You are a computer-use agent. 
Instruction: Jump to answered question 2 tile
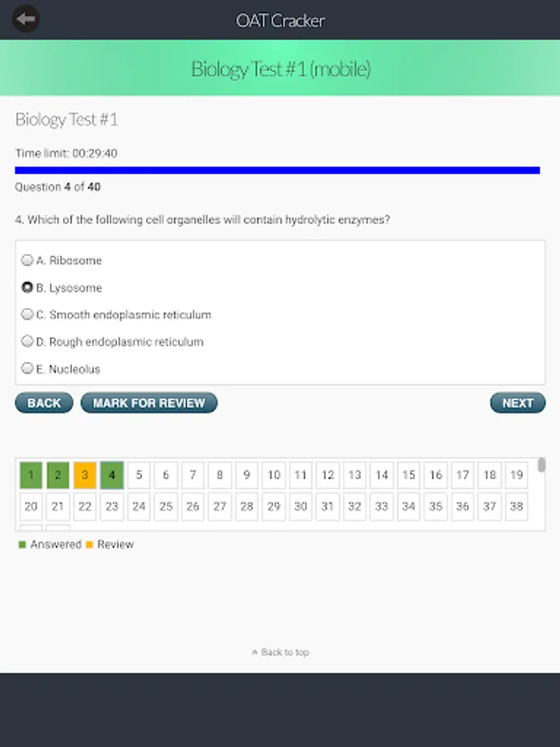pos(58,476)
